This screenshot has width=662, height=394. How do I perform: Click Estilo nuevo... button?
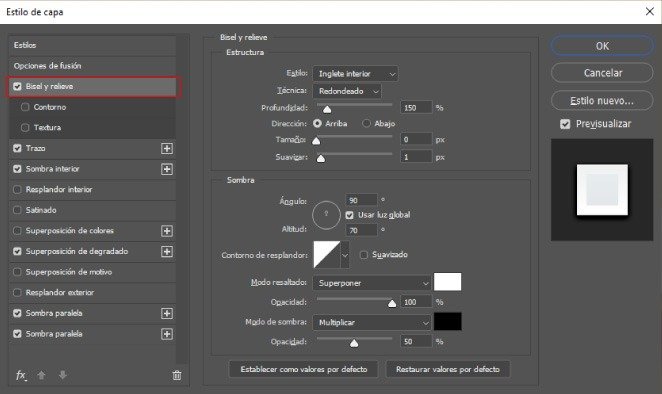tap(602, 101)
